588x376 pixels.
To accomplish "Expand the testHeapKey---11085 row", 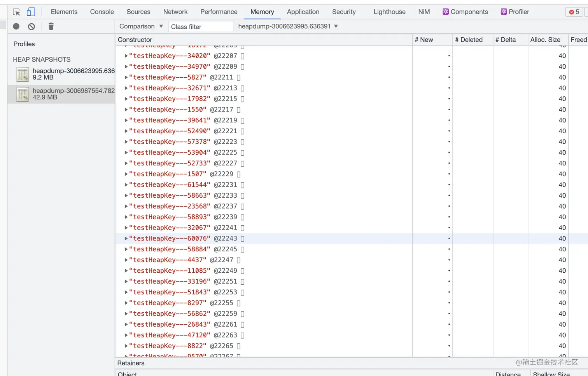I will click(126, 271).
